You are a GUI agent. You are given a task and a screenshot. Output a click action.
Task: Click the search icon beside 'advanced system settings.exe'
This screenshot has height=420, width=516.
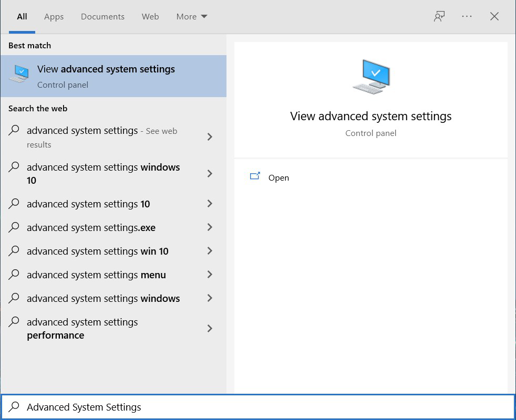click(x=15, y=227)
